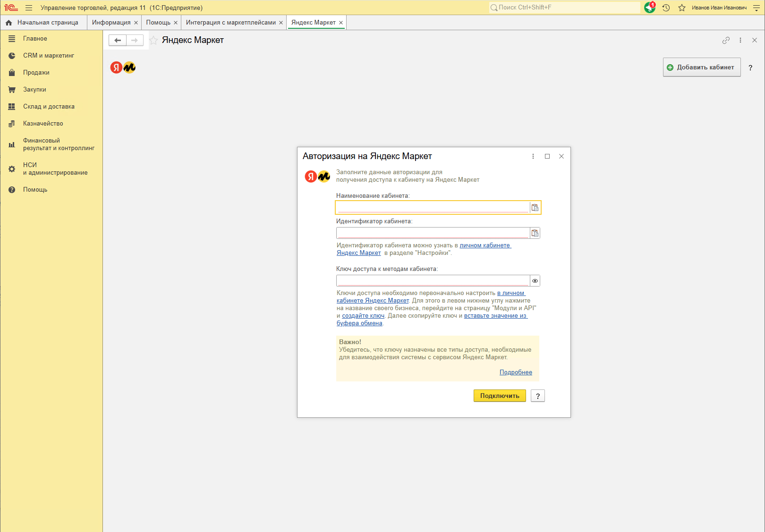Add Яндекс Маркет page to favorites
The height and width of the screenshot is (532, 765).
click(153, 41)
